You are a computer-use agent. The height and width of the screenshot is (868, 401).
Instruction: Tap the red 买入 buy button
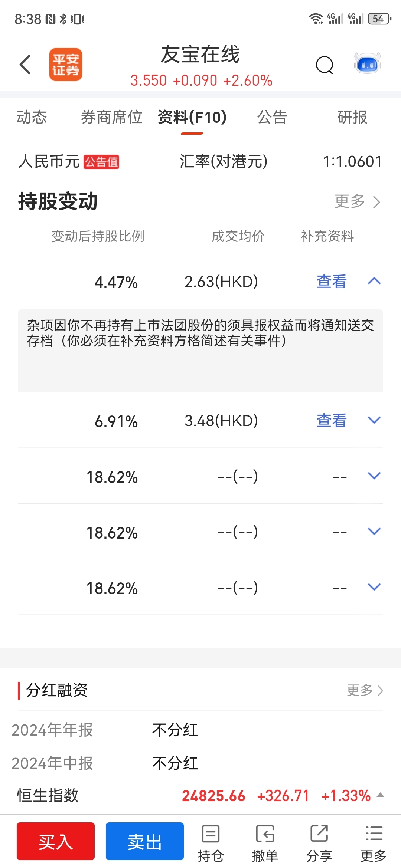(56, 841)
